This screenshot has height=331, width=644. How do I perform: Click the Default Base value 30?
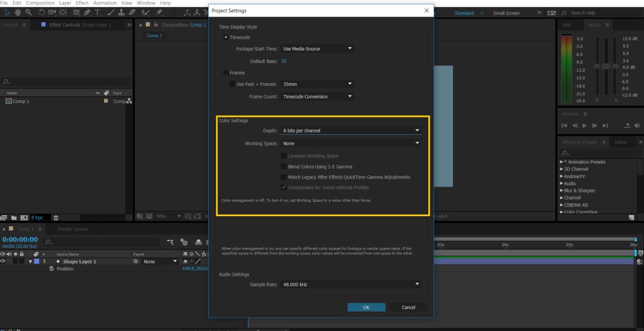click(283, 61)
